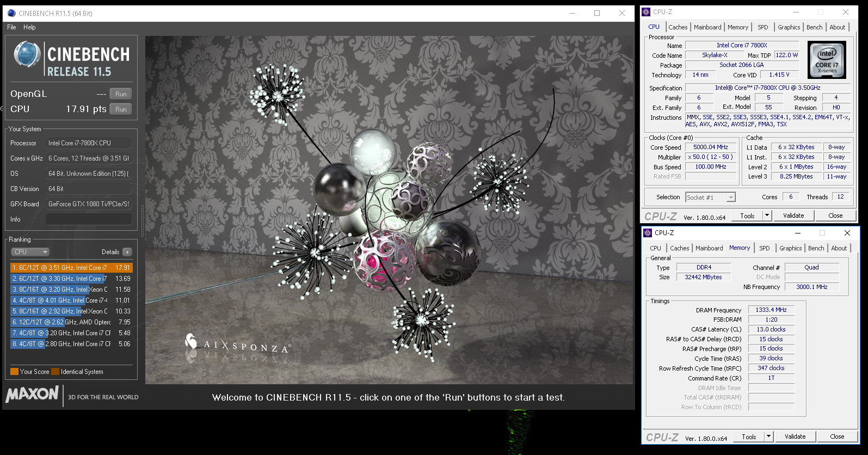Run the CPU benchmark test
868x455 pixels.
point(121,109)
